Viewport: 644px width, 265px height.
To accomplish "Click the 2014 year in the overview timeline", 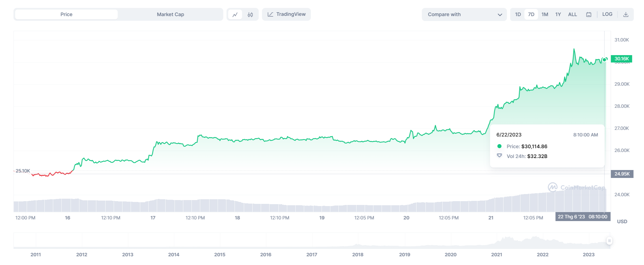I will tap(173, 255).
